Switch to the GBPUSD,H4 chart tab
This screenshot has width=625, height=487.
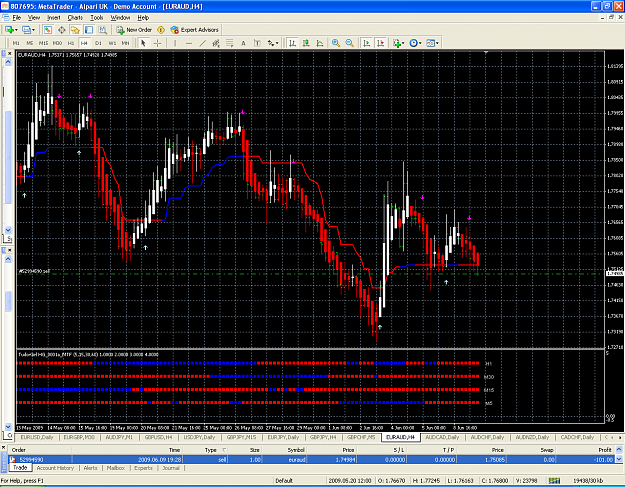coord(158,438)
